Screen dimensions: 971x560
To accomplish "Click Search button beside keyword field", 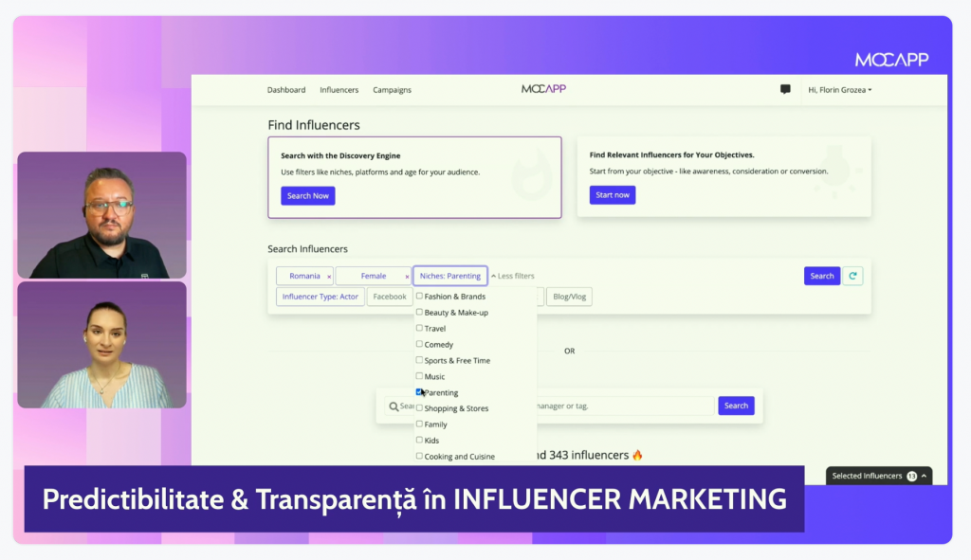I will tap(736, 406).
